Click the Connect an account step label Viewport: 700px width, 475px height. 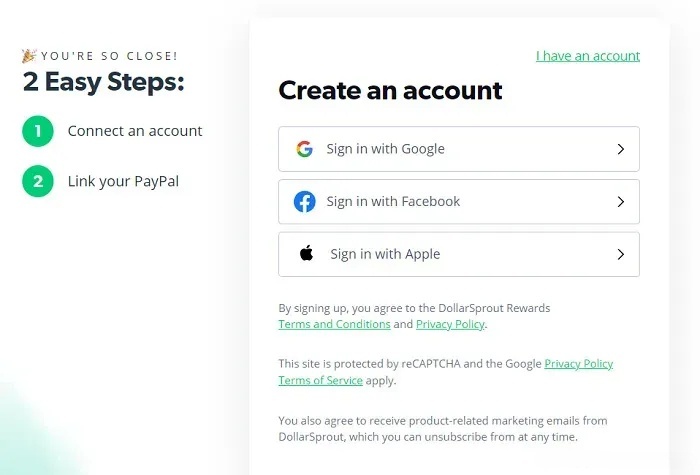135,131
